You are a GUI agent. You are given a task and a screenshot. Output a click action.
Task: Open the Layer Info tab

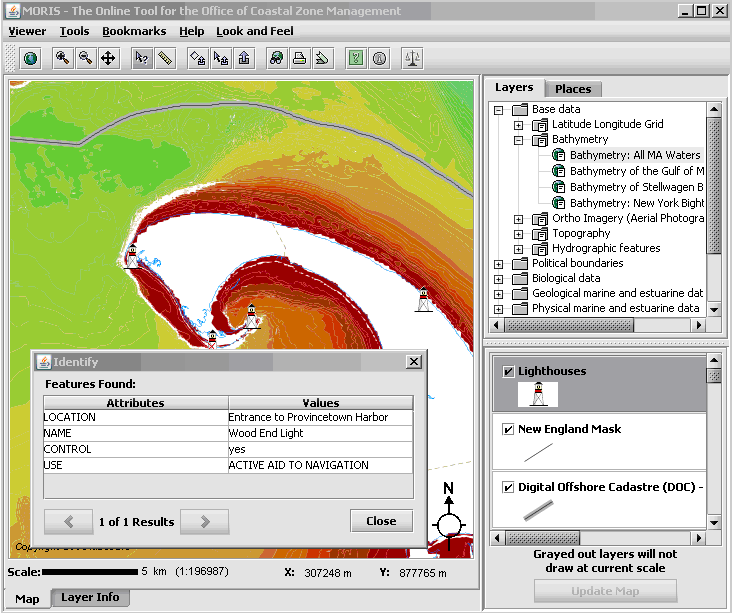(90, 598)
